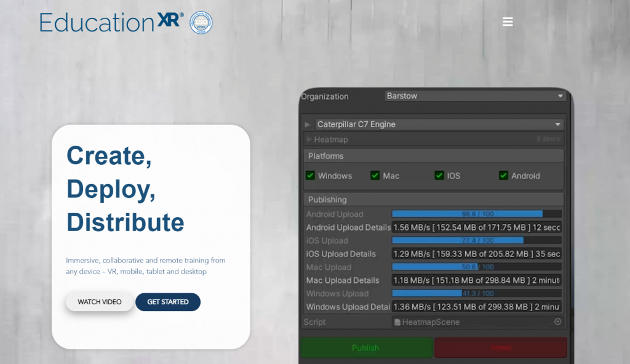630x364 pixels.
Task: Click the HeatmapScene object picker circle
Action: (557, 322)
